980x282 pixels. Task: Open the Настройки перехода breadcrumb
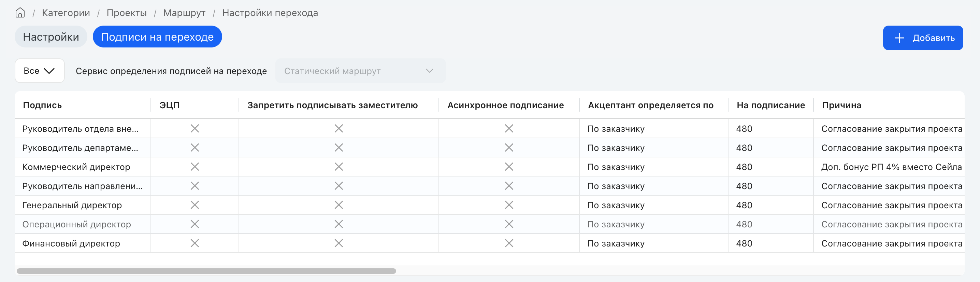[270, 13]
